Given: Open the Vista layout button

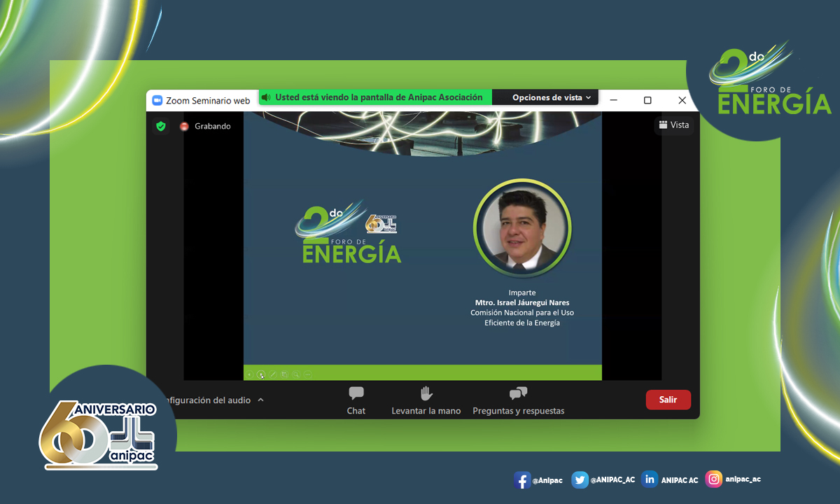Looking at the screenshot, I should pyautogui.click(x=674, y=125).
